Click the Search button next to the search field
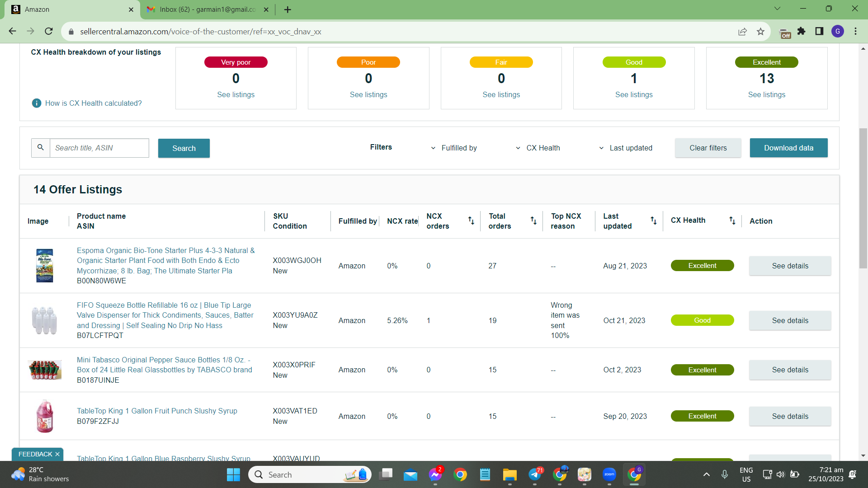This screenshot has width=868, height=488. [x=184, y=148]
